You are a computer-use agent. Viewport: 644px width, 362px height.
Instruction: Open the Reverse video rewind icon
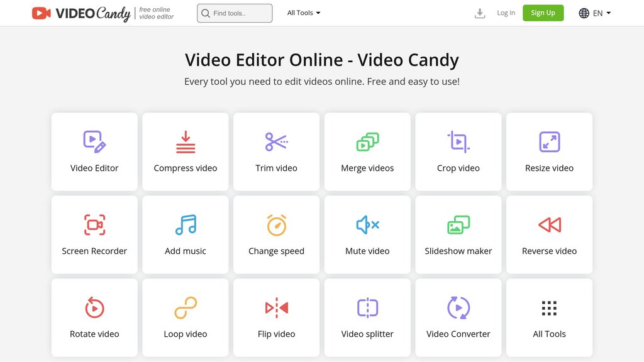[x=549, y=224]
